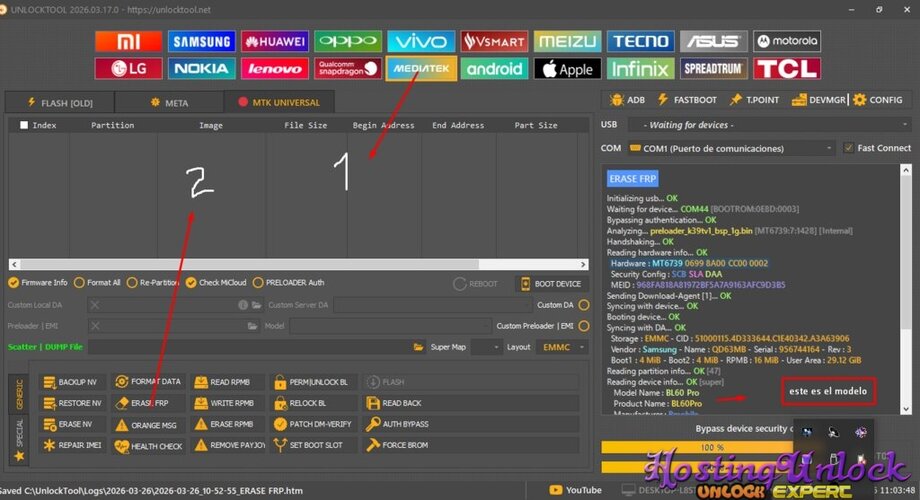This screenshot has width=920, height=500.
Task: Choose the Meizu brand tile
Action: click(x=567, y=41)
